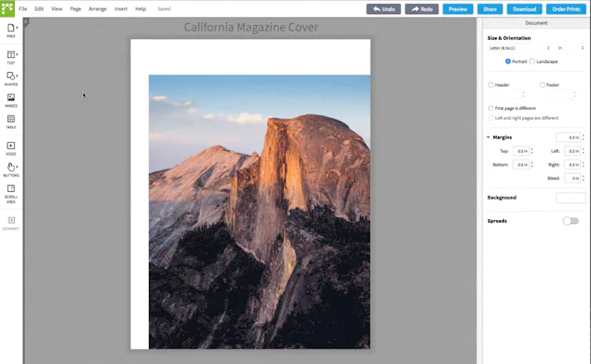Viewport: 591px width, 364px height.
Task: Click the Comment tool icon
Action: [11, 223]
